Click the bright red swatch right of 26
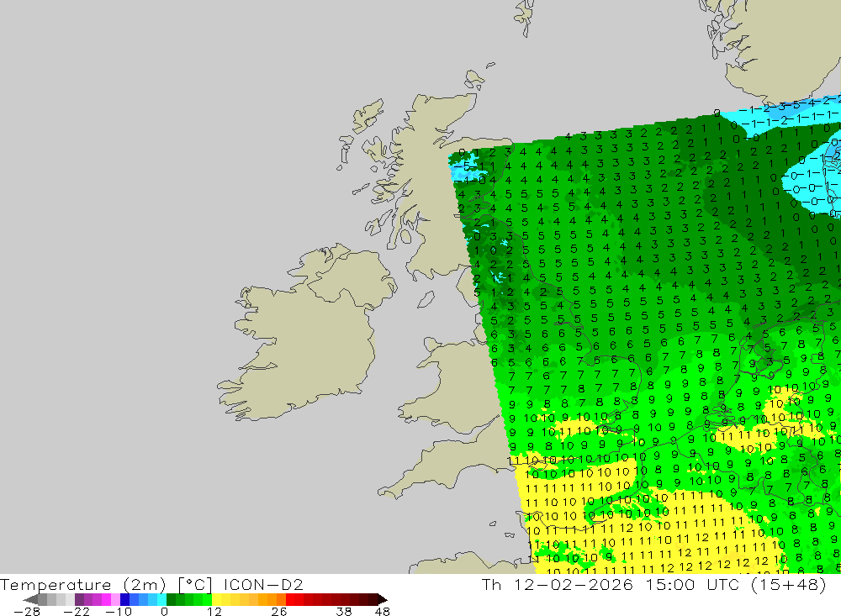 (290, 599)
